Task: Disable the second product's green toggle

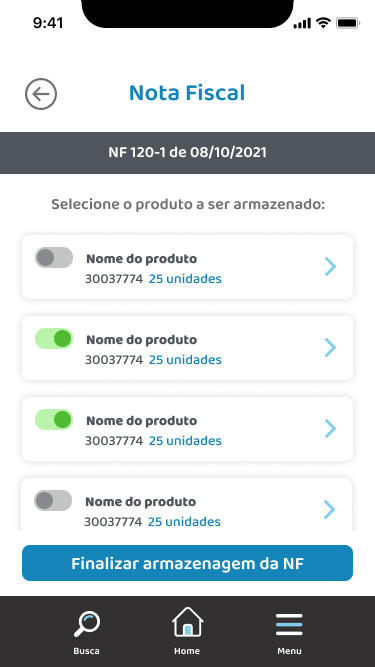Action: click(54, 339)
